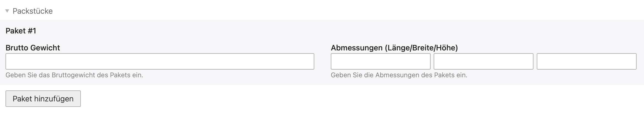Select the middle Breite dimension field
This screenshot has height=114, width=644.
pyautogui.click(x=483, y=61)
